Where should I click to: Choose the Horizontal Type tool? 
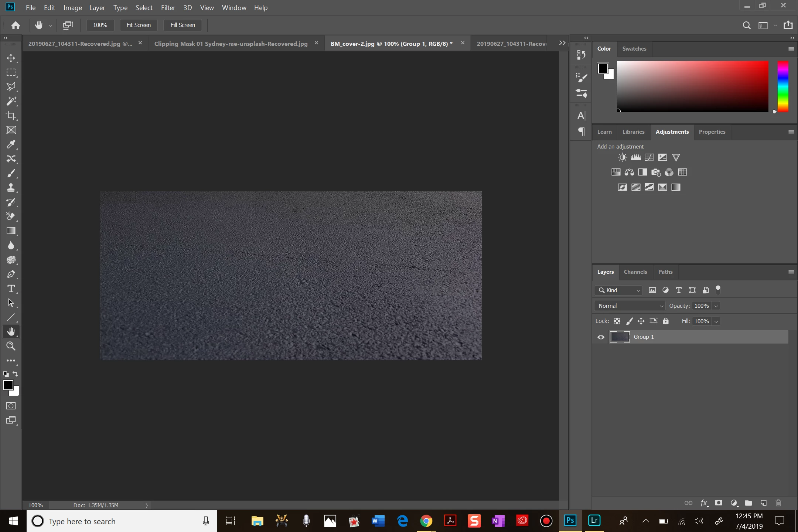(11, 289)
